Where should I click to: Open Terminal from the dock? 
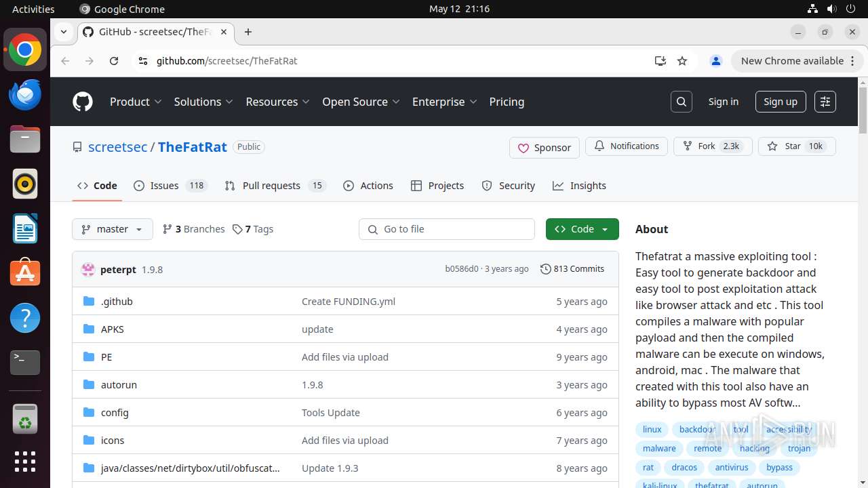coord(25,363)
